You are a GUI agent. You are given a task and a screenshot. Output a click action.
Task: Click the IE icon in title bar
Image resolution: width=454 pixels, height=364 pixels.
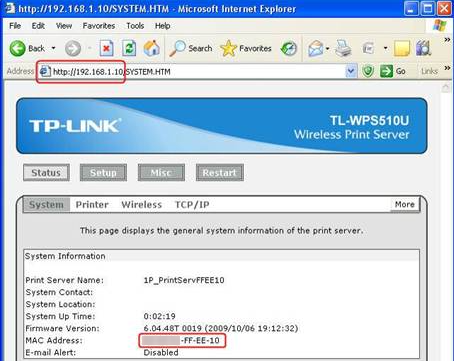point(10,8)
